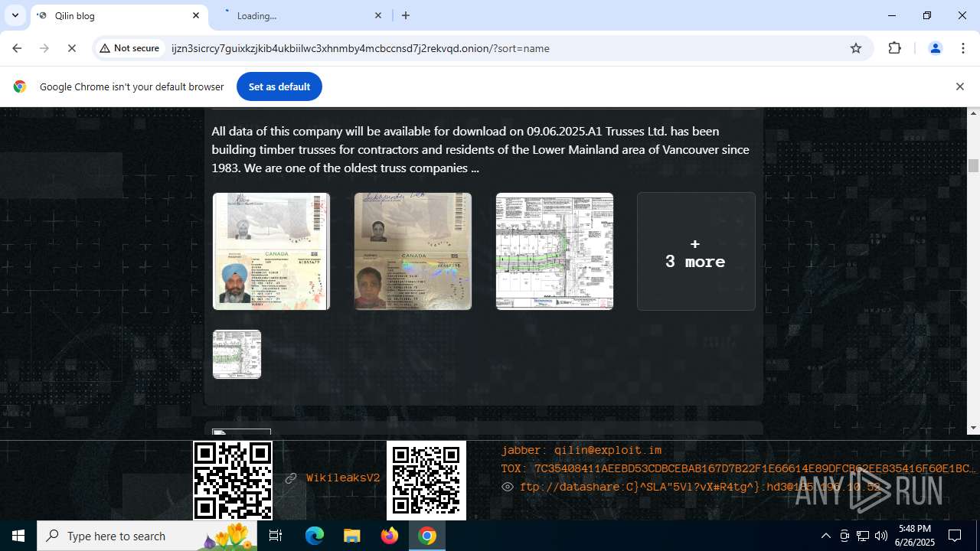
Task: Open the tab search dropdown arrow
Action: click(15, 15)
